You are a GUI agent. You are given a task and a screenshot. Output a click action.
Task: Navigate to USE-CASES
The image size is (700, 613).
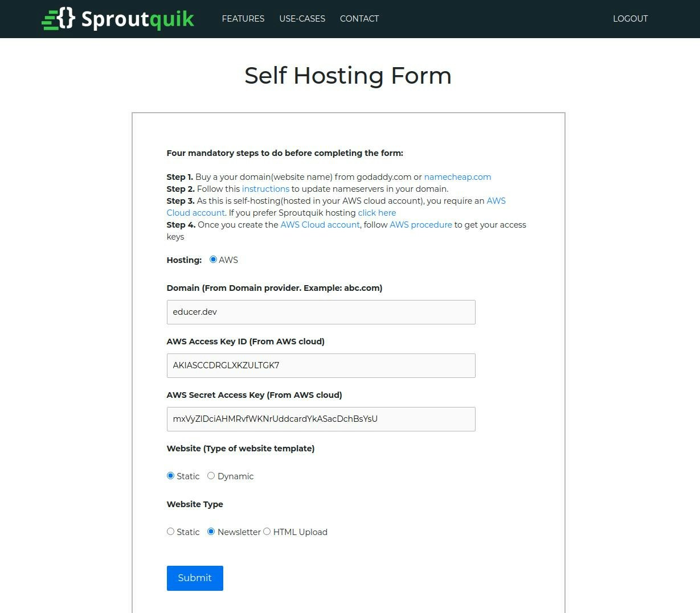[x=302, y=19]
